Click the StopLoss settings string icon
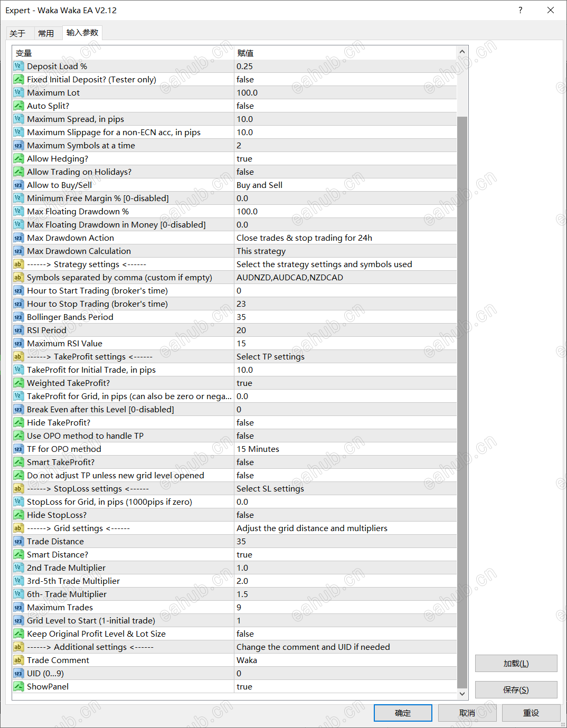 pos(18,488)
